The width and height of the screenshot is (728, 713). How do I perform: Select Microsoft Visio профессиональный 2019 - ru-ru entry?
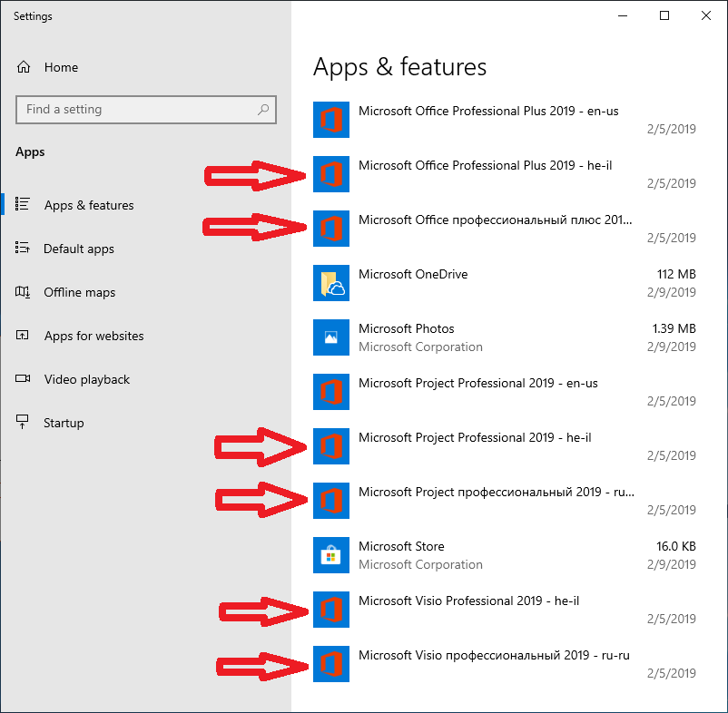[x=494, y=655]
